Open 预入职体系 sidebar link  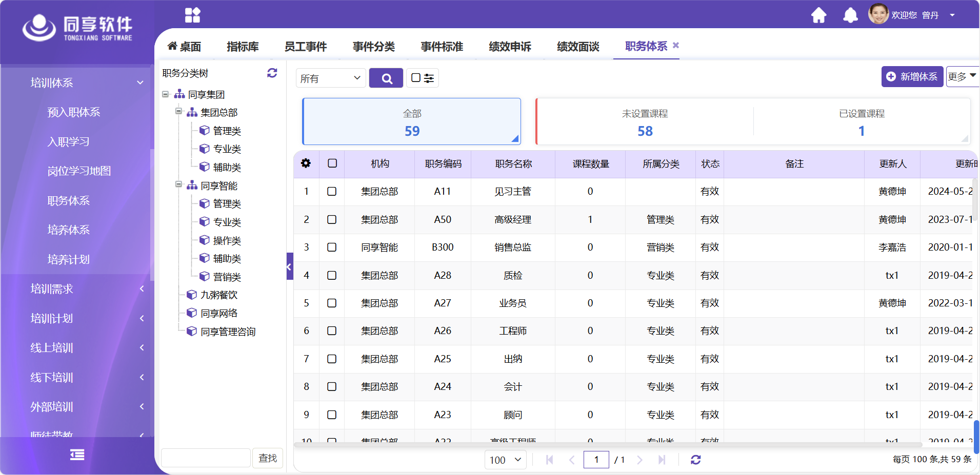click(74, 112)
